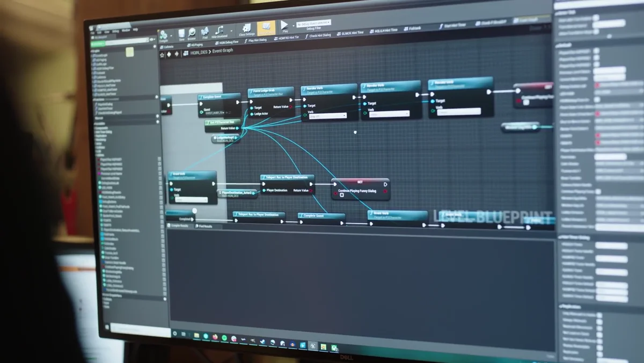The image size is (644, 363).
Task: Switch to the HQIN Debug Flow tab
Action: coord(228,42)
